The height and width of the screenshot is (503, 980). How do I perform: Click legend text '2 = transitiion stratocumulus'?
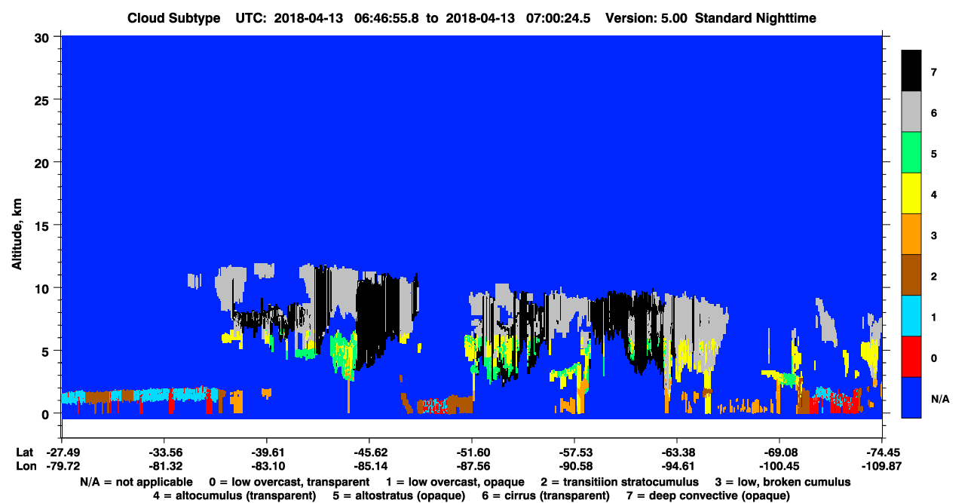620,482
